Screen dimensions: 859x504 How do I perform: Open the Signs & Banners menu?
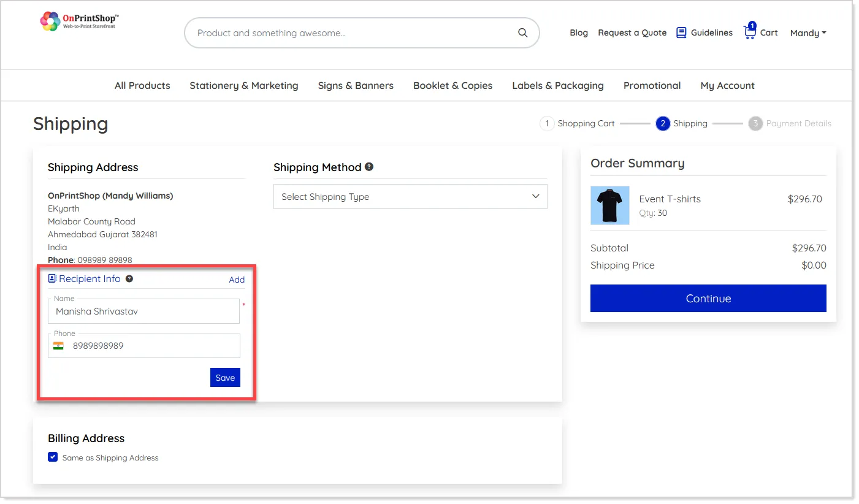point(356,86)
